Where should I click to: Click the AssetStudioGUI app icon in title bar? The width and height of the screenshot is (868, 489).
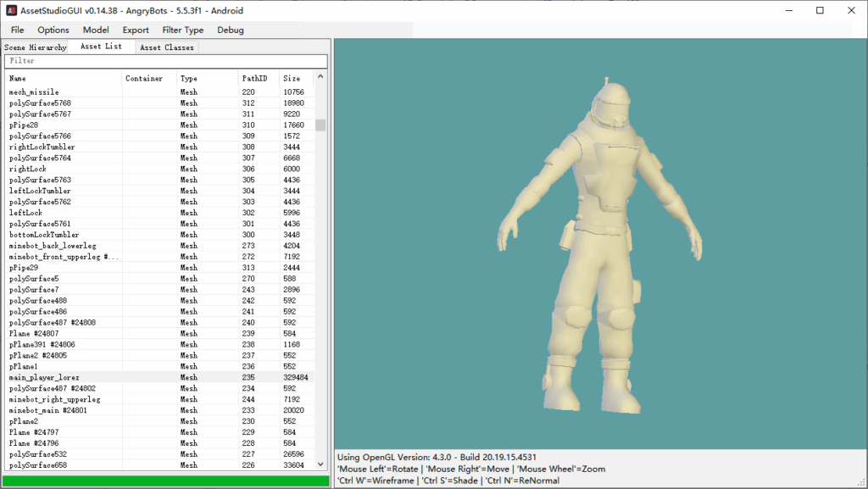pyautogui.click(x=11, y=10)
